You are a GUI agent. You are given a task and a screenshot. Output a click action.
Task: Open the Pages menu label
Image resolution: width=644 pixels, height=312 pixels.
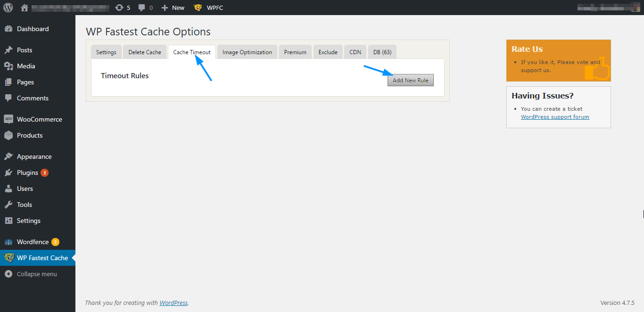[x=25, y=82]
